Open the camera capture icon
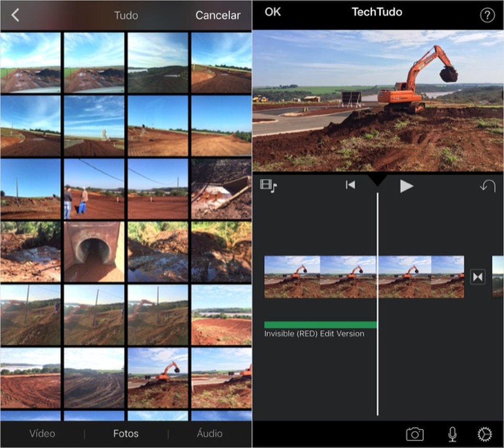This screenshot has width=504, height=448. click(x=415, y=434)
